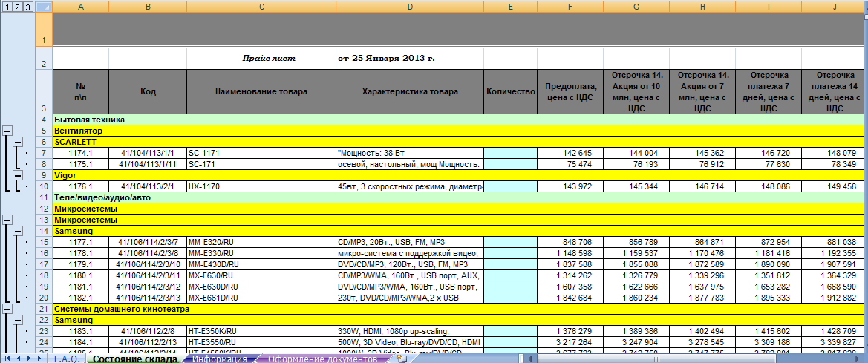The height and width of the screenshot is (363, 868).
Task: Click the SC-1171 product name cell
Action: coord(261,153)
